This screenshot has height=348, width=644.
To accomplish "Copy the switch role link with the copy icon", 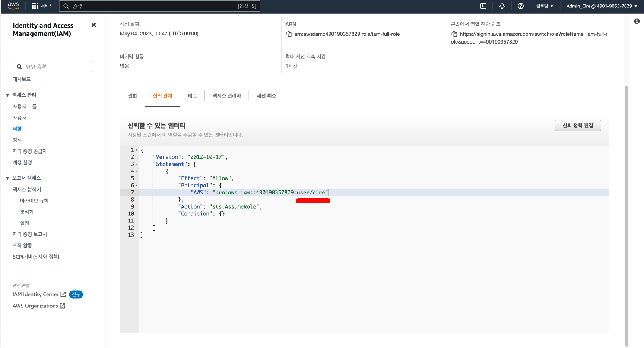I will 454,34.
